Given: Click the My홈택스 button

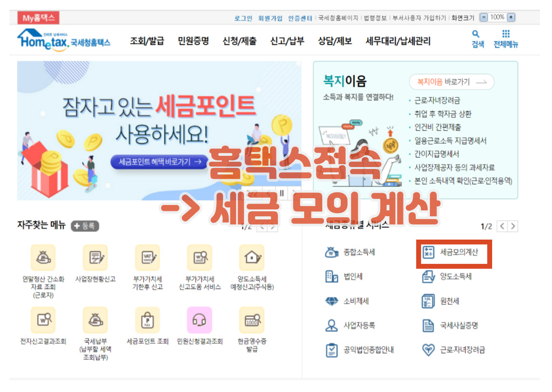Looking at the screenshot, I should (x=38, y=18).
